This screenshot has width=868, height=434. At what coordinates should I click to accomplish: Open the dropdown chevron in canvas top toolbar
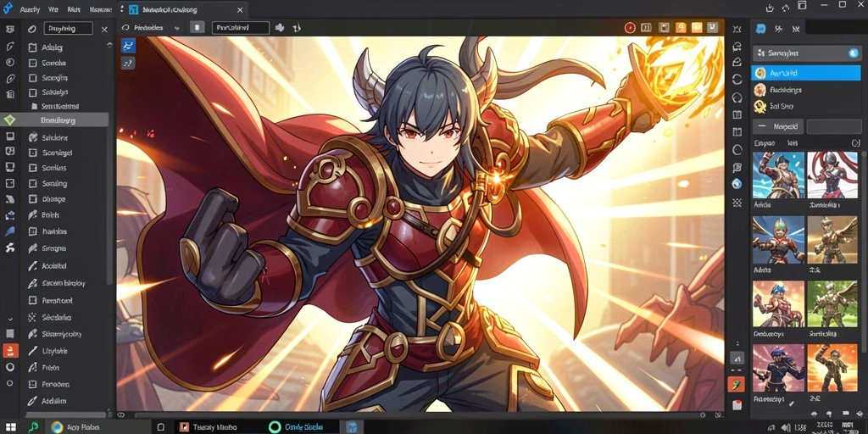pyautogui.click(x=176, y=28)
